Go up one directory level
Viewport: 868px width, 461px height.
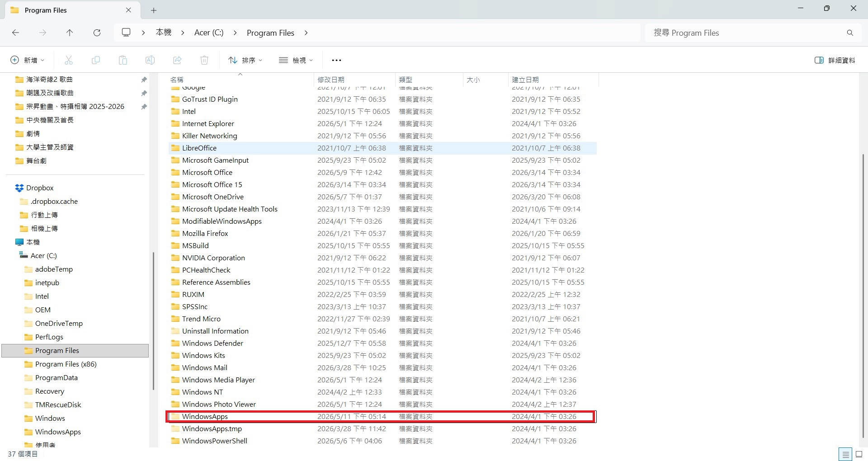[x=70, y=33]
